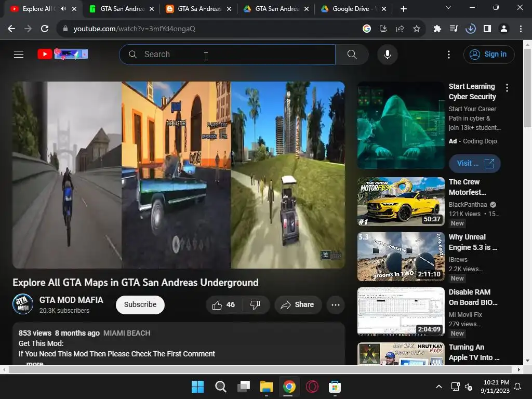Open the YouTube hamburger guide menu

[19, 54]
